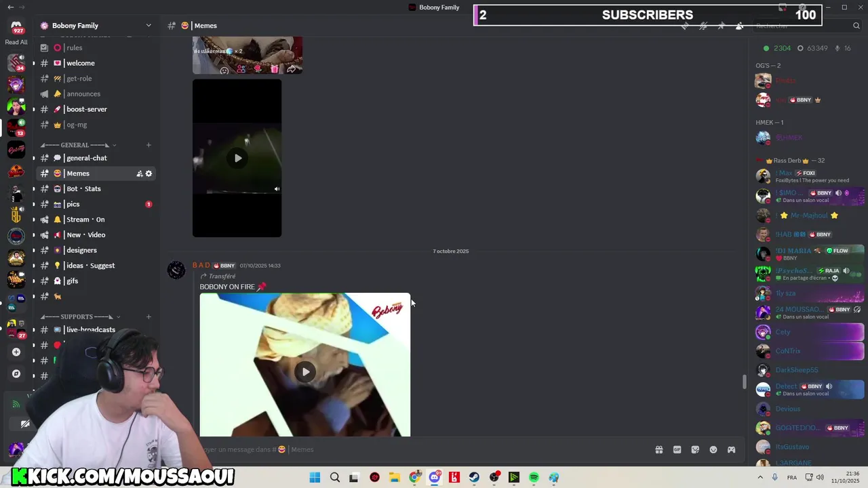Open the New · Video channel
This screenshot has height=488, width=868.
point(95,235)
